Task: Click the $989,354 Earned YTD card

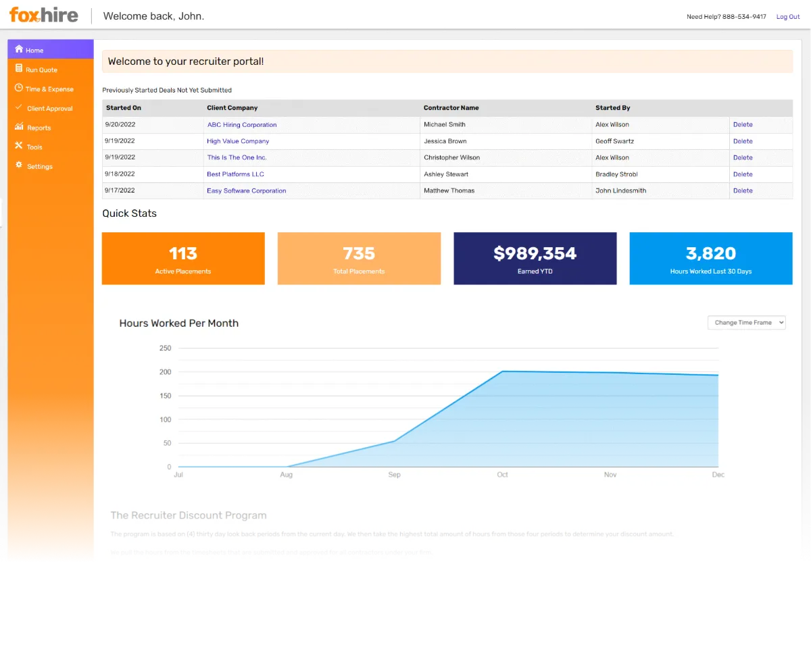Action: [x=535, y=259]
